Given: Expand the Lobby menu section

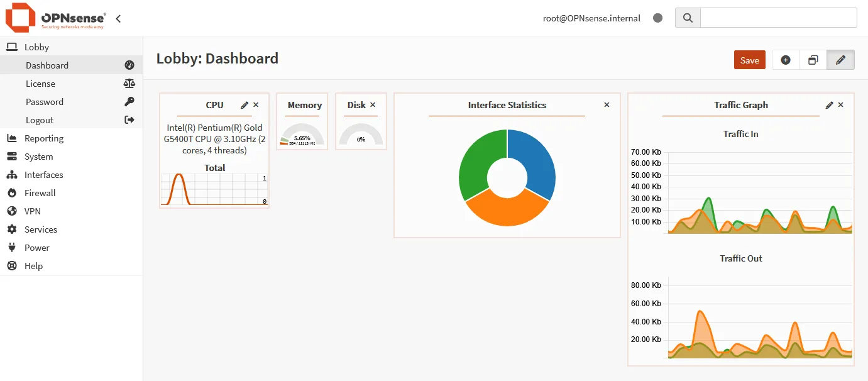Looking at the screenshot, I should click(x=36, y=47).
